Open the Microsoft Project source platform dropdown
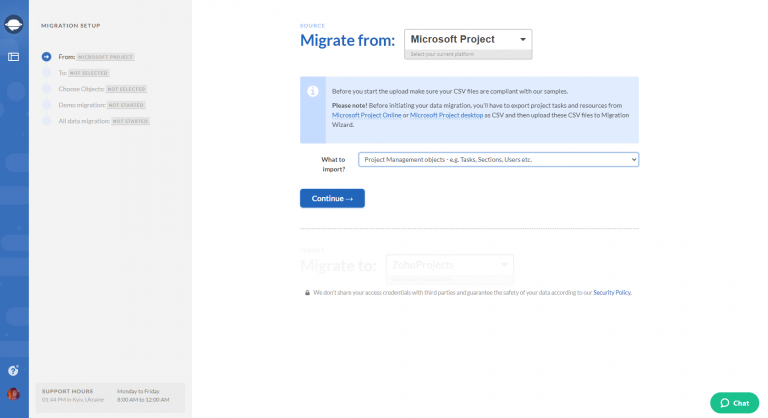768x418 pixels. [467, 40]
